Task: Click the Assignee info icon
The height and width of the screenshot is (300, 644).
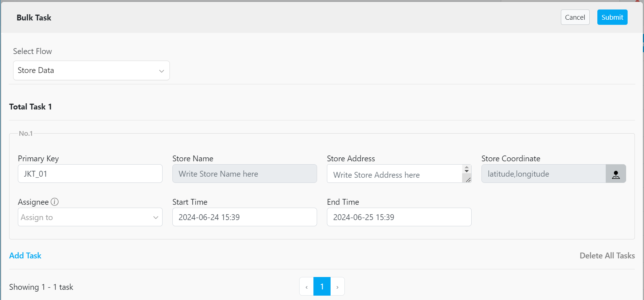Action: click(x=55, y=202)
